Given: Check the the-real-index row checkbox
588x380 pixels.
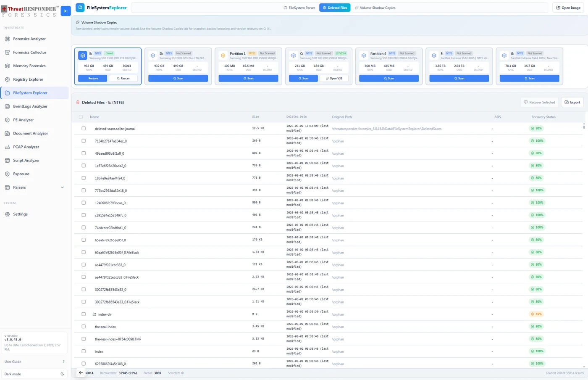Looking at the screenshot, I should point(83,327).
